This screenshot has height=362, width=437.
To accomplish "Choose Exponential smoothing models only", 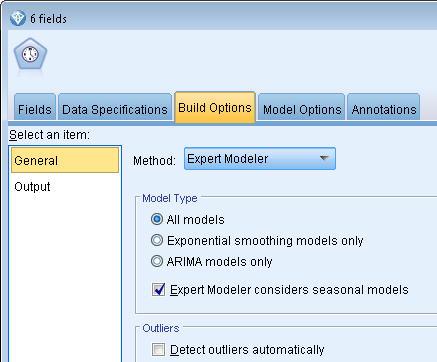I will [157, 240].
